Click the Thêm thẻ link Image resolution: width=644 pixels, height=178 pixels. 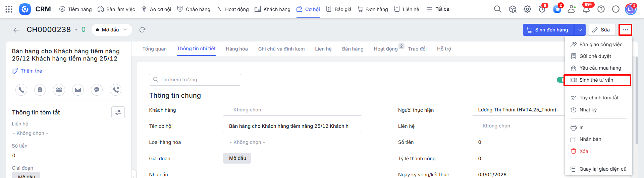click(x=31, y=71)
